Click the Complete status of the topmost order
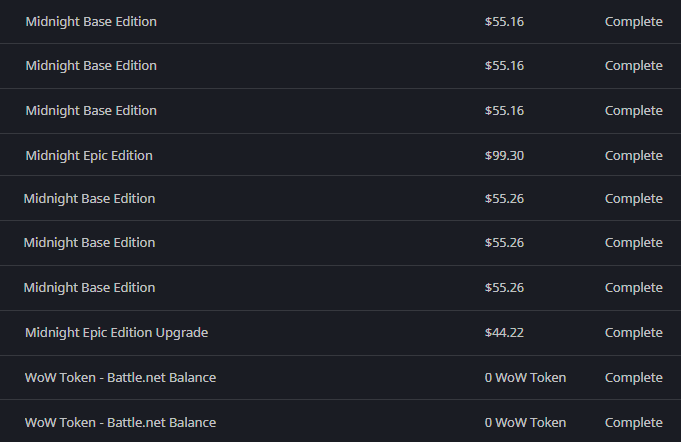This screenshot has height=442, width=681. [x=633, y=21]
